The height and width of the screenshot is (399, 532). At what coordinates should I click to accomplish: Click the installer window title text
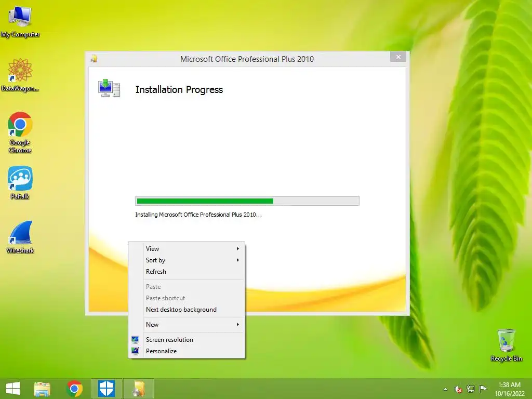247,59
